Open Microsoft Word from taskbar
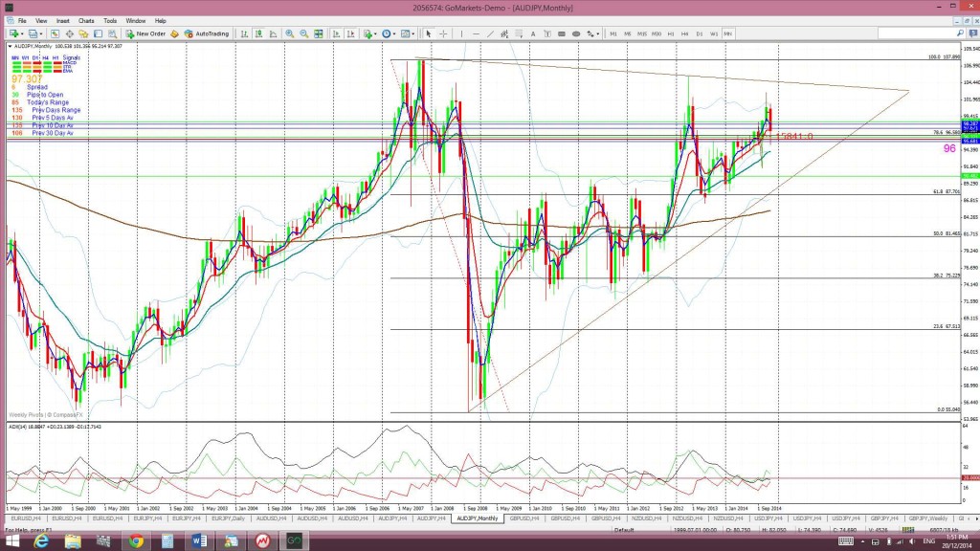Viewport: 980px width, 551px height. (x=199, y=541)
